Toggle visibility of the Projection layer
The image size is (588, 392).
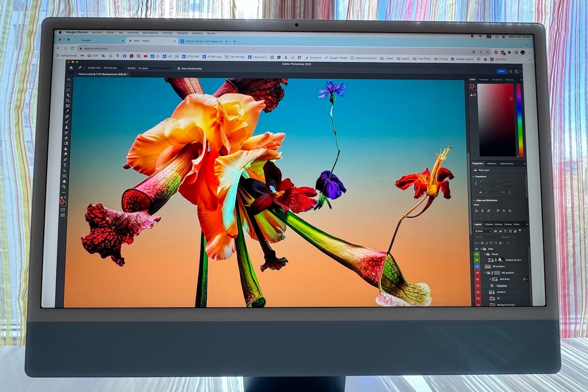tap(477, 285)
